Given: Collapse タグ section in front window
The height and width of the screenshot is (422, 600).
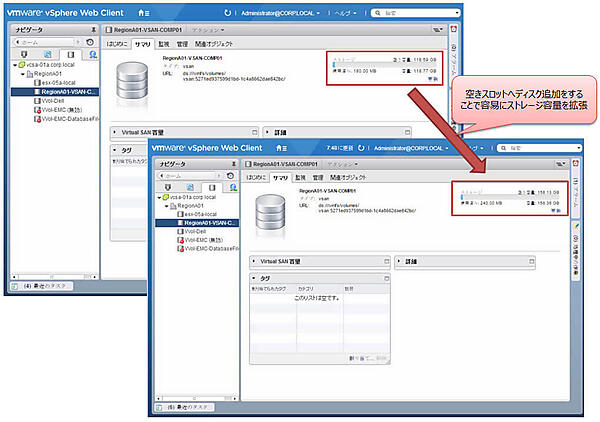Looking at the screenshot, I should pyautogui.click(x=254, y=278).
